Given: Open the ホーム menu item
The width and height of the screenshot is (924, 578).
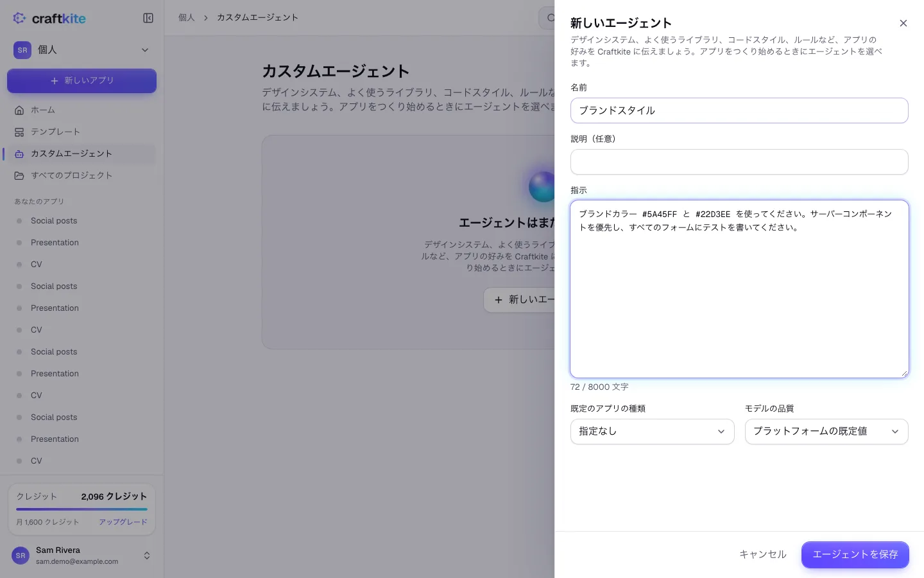Looking at the screenshot, I should click(x=81, y=110).
